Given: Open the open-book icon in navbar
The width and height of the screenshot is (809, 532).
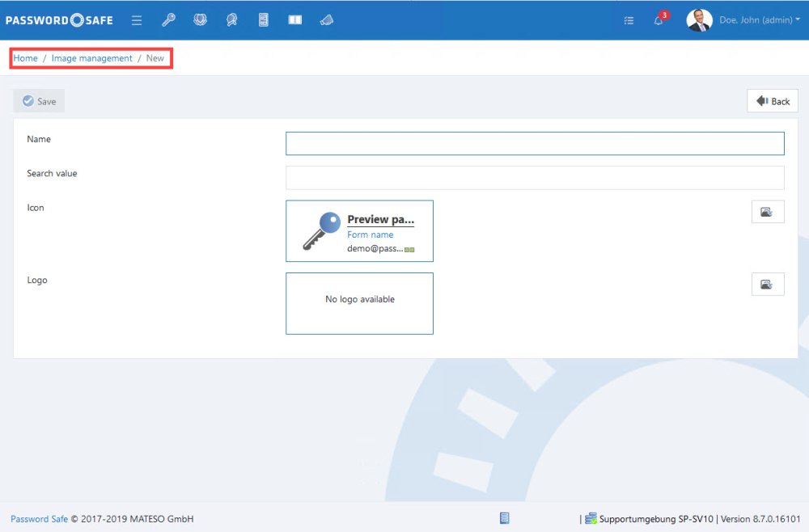Looking at the screenshot, I should 295,20.
